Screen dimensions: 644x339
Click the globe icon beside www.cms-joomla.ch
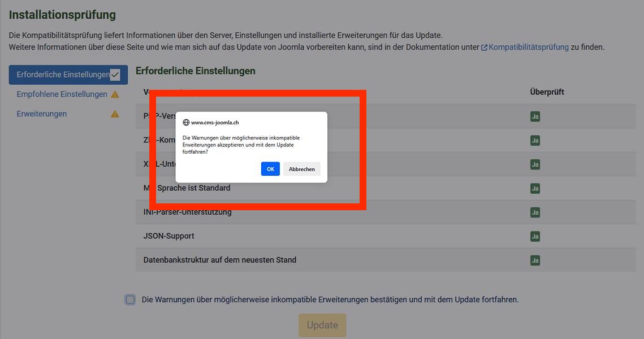(x=186, y=121)
